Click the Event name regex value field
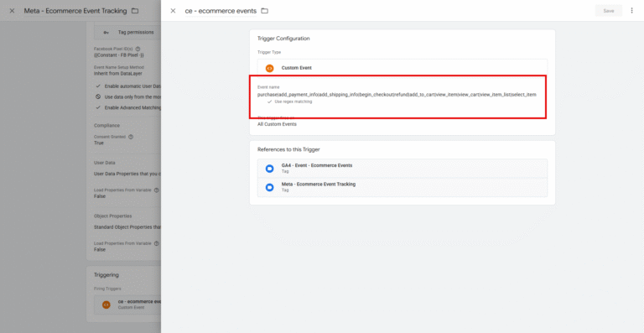The height and width of the screenshot is (333, 644). pos(397,95)
